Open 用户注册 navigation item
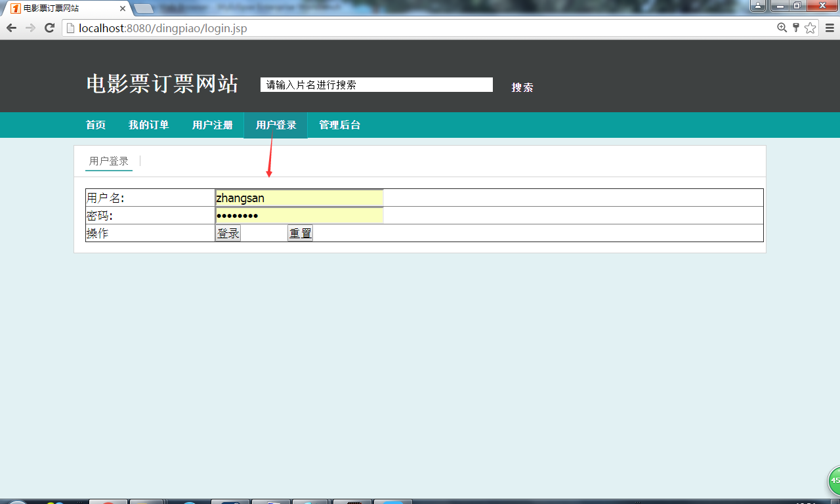840x504 pixels. tap(213, 125)
